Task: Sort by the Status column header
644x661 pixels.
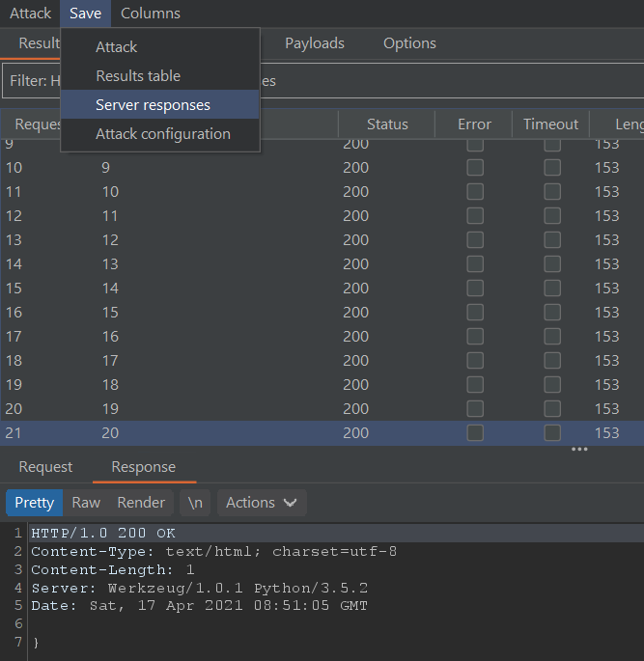Action: 387,124
